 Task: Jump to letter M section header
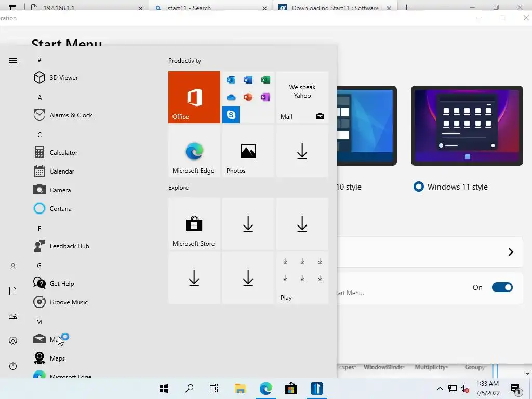point(39,322)
